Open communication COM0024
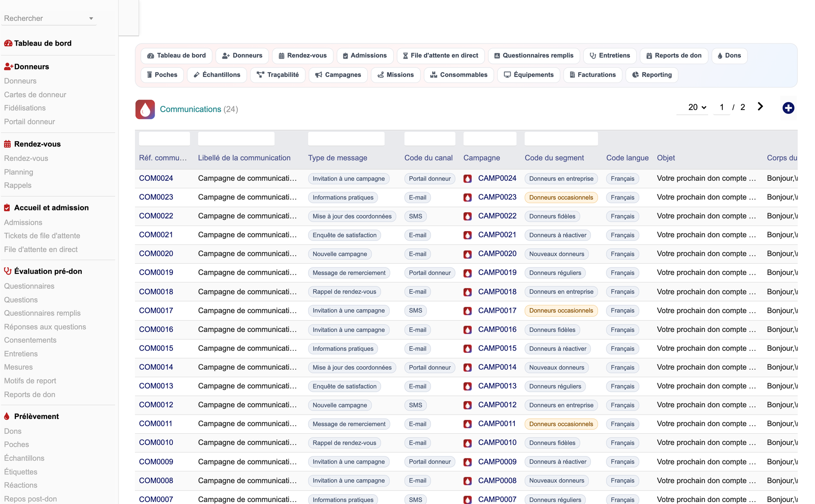Image resolution: width=815 pixels, height=504 pixels. pyautogui.click(x=156, y=178)
